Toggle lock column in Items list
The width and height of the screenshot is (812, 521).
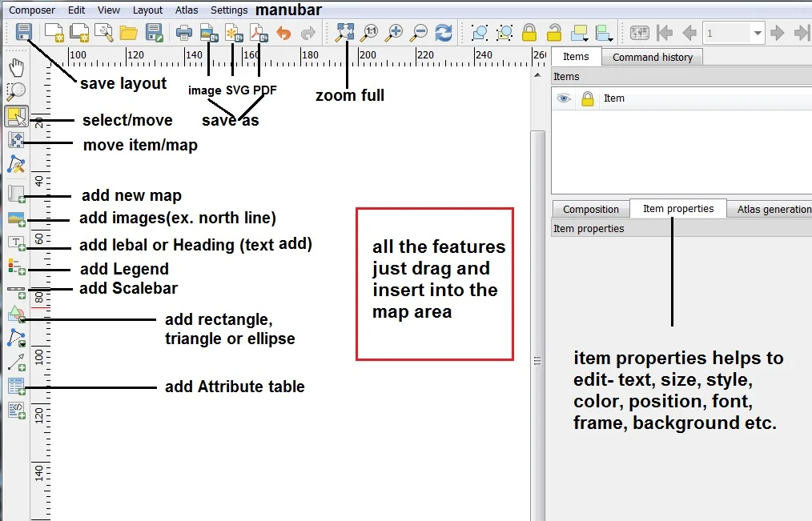[587, 98]
